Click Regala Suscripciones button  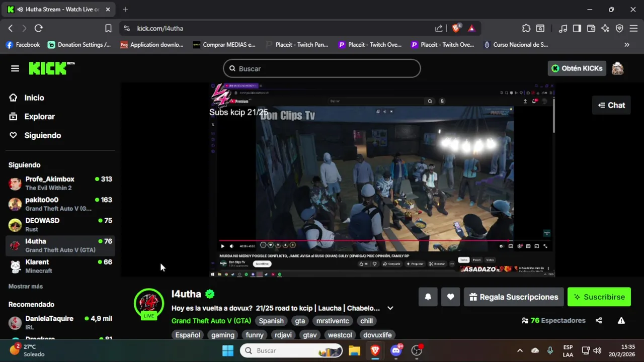tap(514, 297)
